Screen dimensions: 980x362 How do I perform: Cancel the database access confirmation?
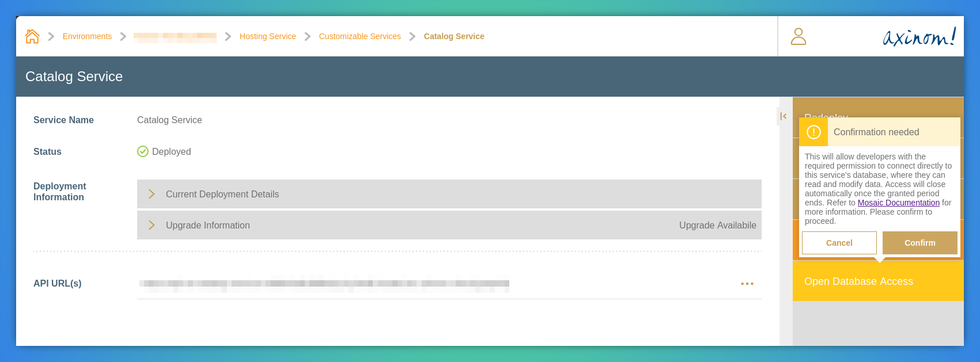[839, 243]
